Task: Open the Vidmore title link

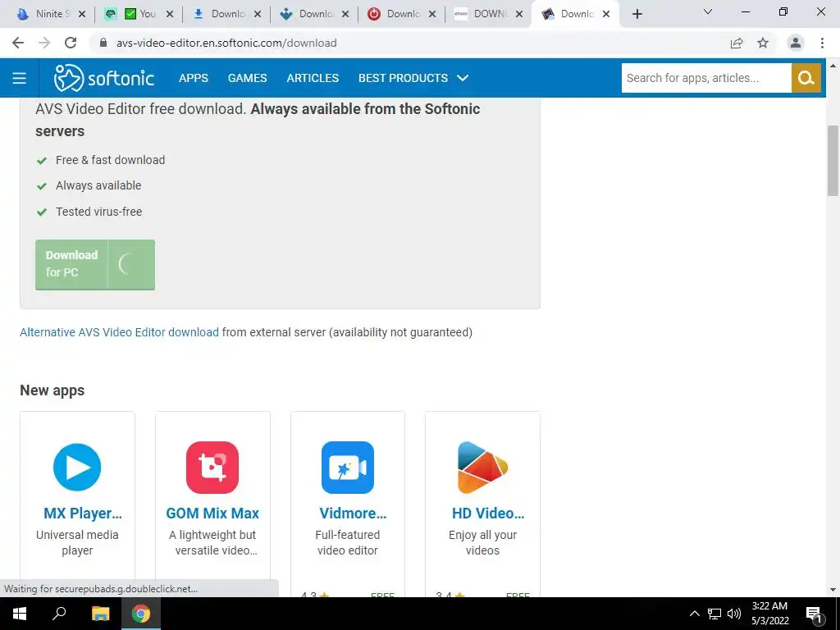Action: click(353, 514)
